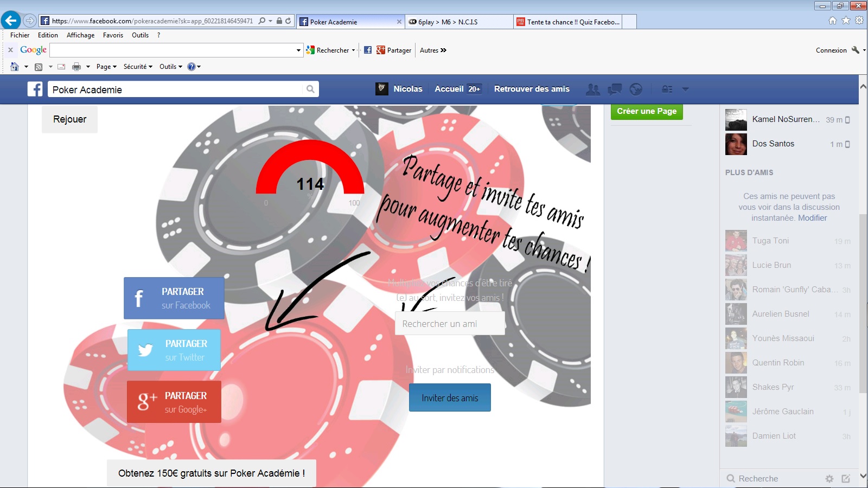Expand the print options dropdown arrow
The width and height of the screenshot is (868, 488).
(88, 67)
